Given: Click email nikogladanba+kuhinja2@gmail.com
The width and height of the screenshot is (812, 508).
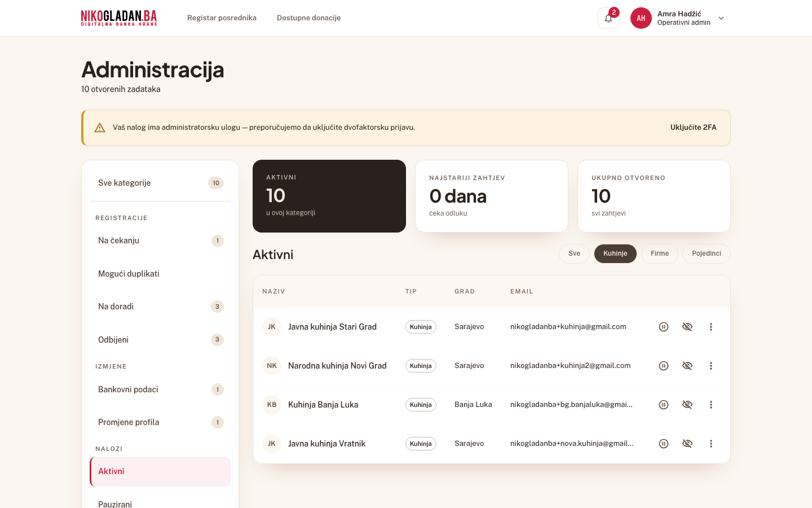Looking at the screenshot, I should tap(570, 366).
